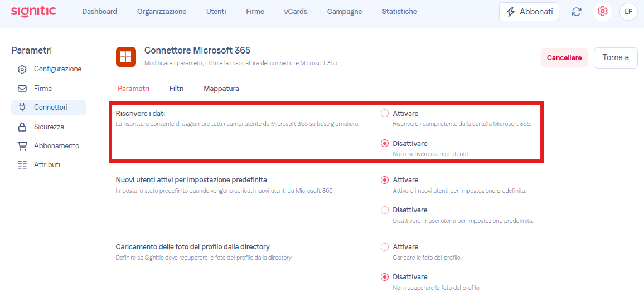Click Caricamento delle foto del profilo label

pyautogui.click(x=192, y=247)
